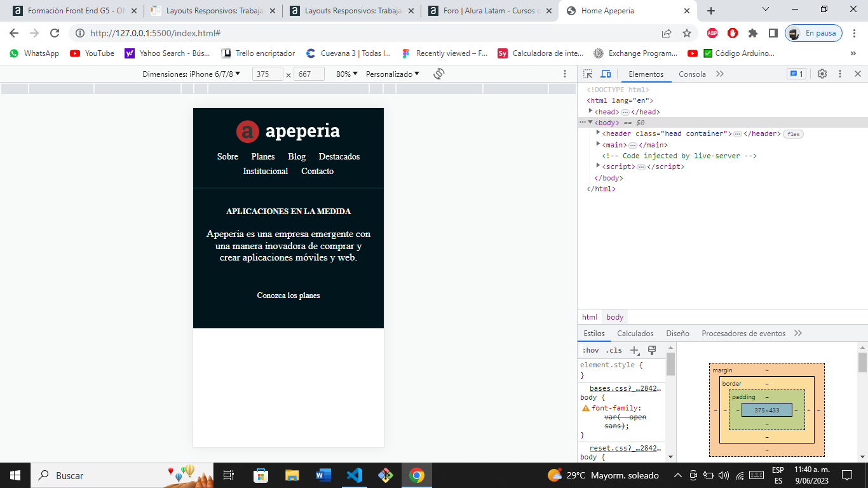The width and height of the screenshot is (868, 488).
Task: Click the width field showing 375
Action: 268,74
